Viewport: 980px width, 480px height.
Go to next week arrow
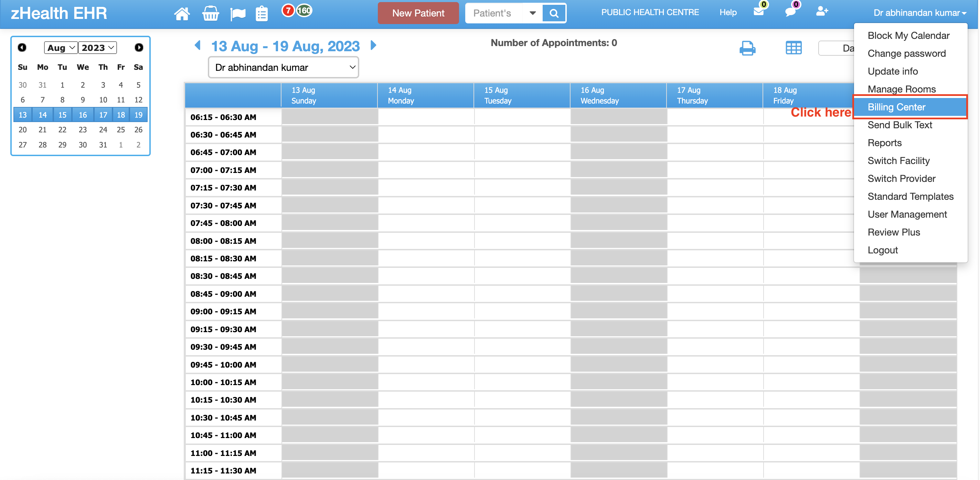[x=373, y=46]
